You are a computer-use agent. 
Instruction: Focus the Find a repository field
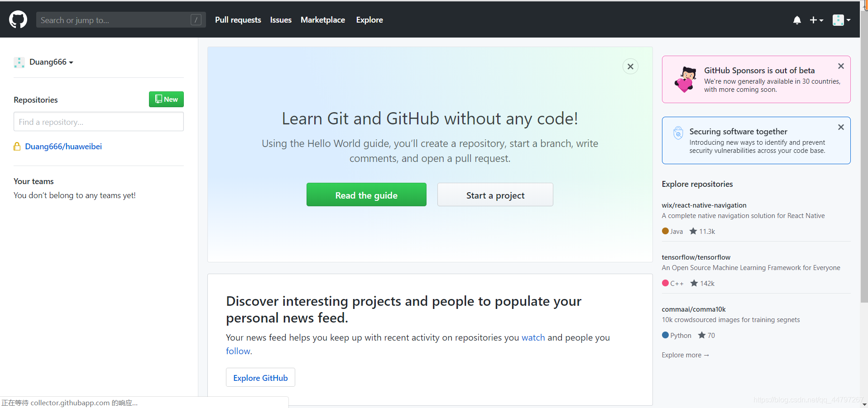coord(99,122)
